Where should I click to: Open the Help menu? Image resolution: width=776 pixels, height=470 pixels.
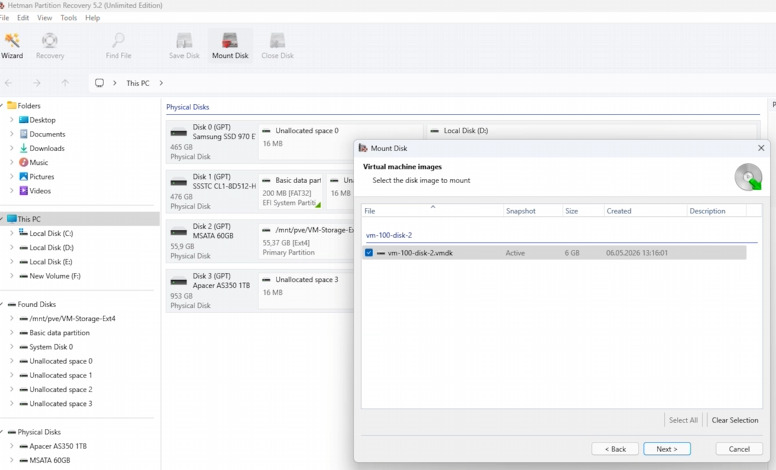93,18
